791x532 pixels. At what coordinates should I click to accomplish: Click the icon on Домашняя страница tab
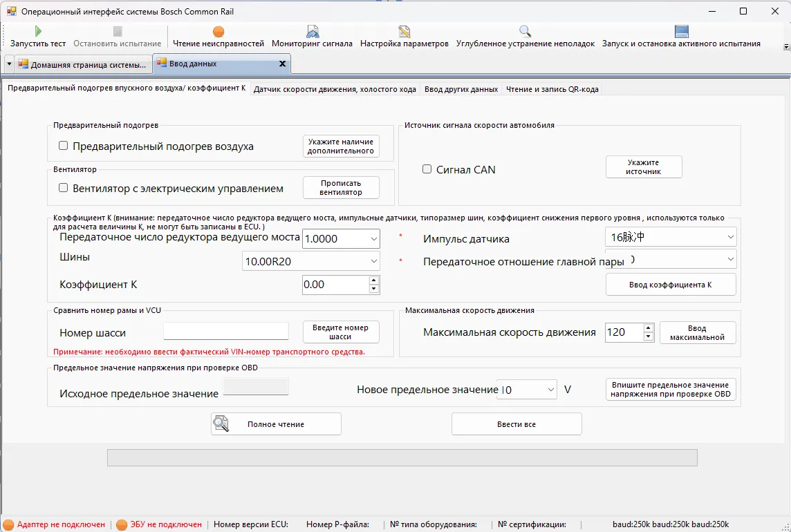pyautogui.click(x=24, y=64)
